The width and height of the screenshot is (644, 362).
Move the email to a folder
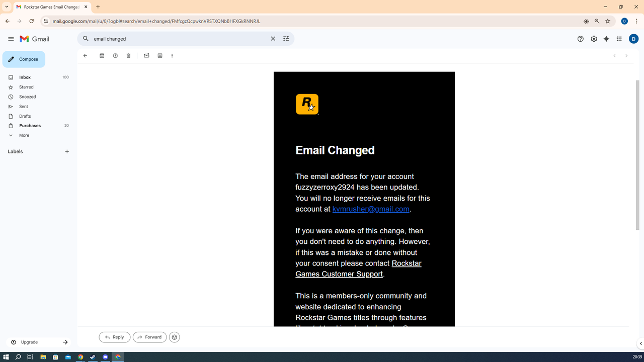160,56
